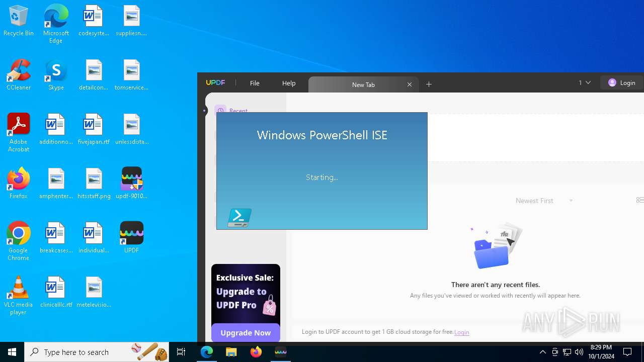Toggle the list view layout icon
The image size is (644, 362).
[640, 200]
